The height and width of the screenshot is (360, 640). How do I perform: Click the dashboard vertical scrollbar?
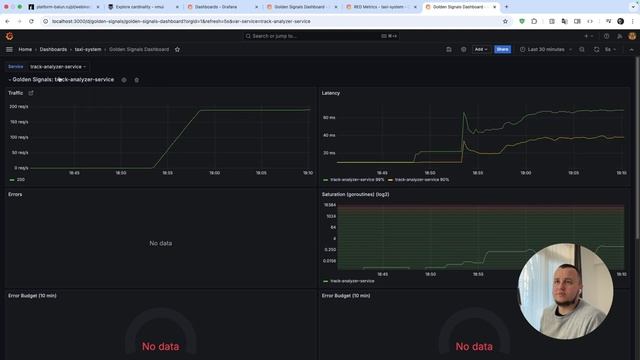[638, 147]
